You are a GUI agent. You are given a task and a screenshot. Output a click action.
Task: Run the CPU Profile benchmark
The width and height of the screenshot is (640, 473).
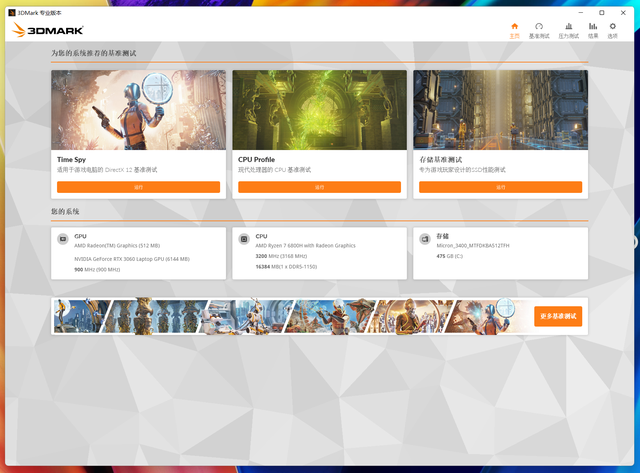tap(319, 187)
